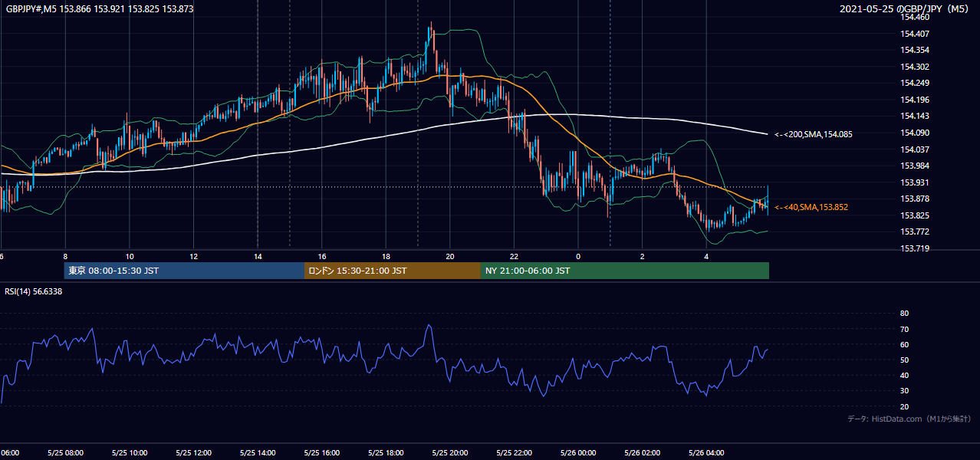The width and height of the screenshot is (980, 460).
Task: Click hour label 0 under the price chart
Action: click(x=578, y=256)
